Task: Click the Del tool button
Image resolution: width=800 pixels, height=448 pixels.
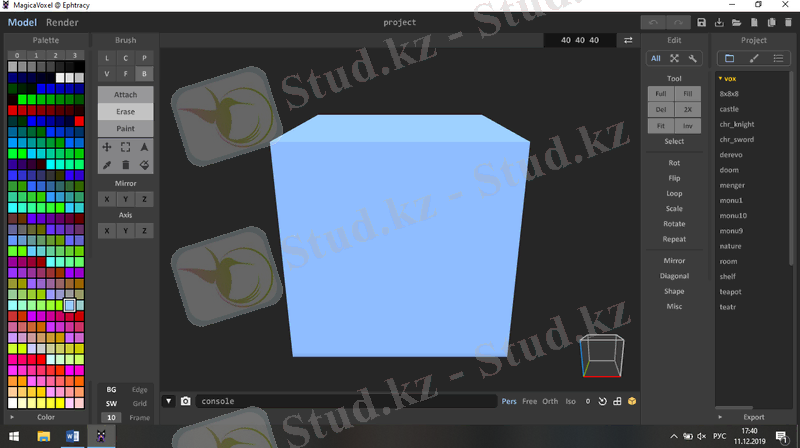Action: (661, 109)
